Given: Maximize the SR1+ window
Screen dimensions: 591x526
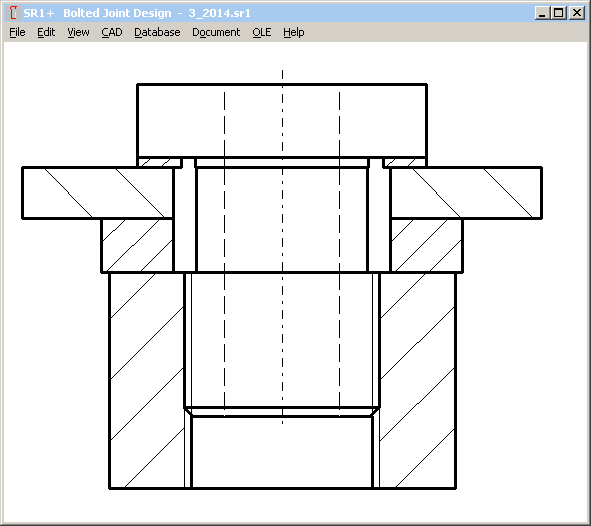Looking at the screenshot, I should pyautogui.click(x=559, y=13).
